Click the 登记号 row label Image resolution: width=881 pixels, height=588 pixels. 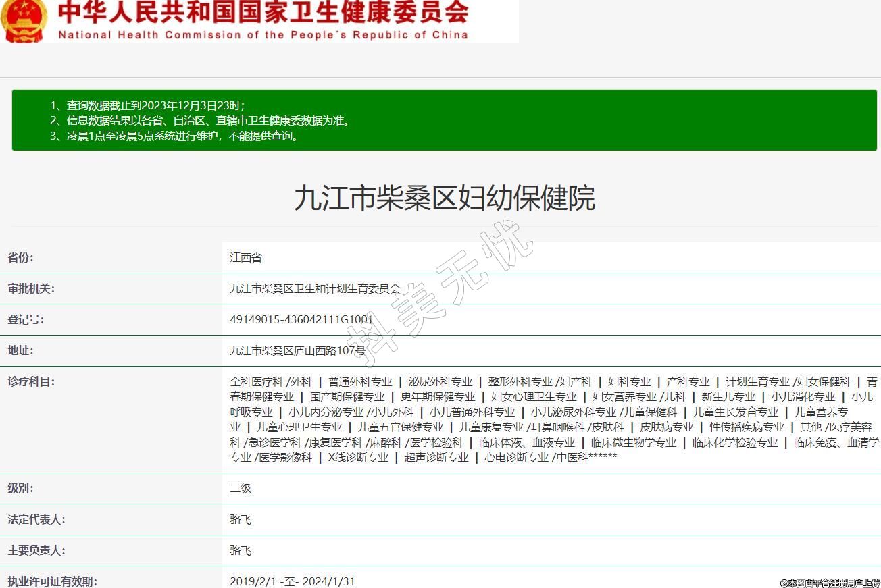pos(26,319)
